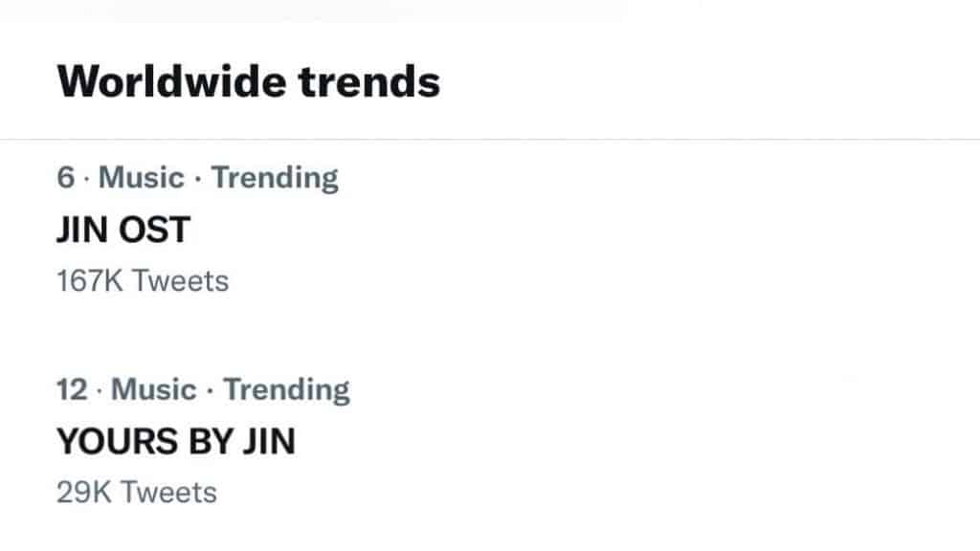The height and width of the screenshot is (551, 980).
Task: Click the word "OST" in the first trend
Action: pyautogui.click(x=157, y=230)
